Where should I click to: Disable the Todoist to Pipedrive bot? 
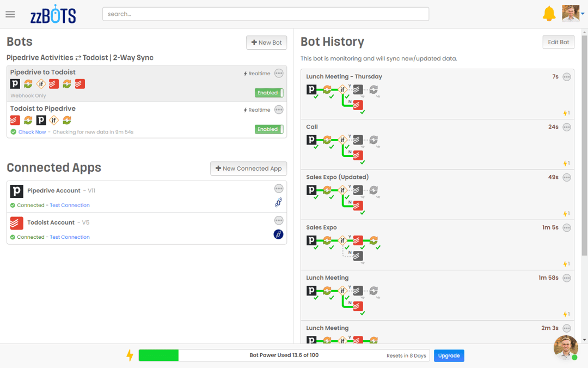pos(269,129)
